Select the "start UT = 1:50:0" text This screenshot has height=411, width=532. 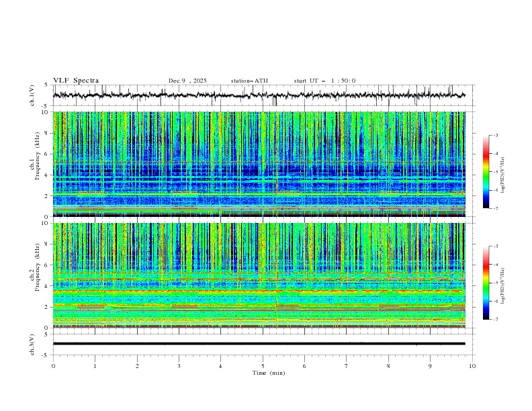(x=324, y=81)
